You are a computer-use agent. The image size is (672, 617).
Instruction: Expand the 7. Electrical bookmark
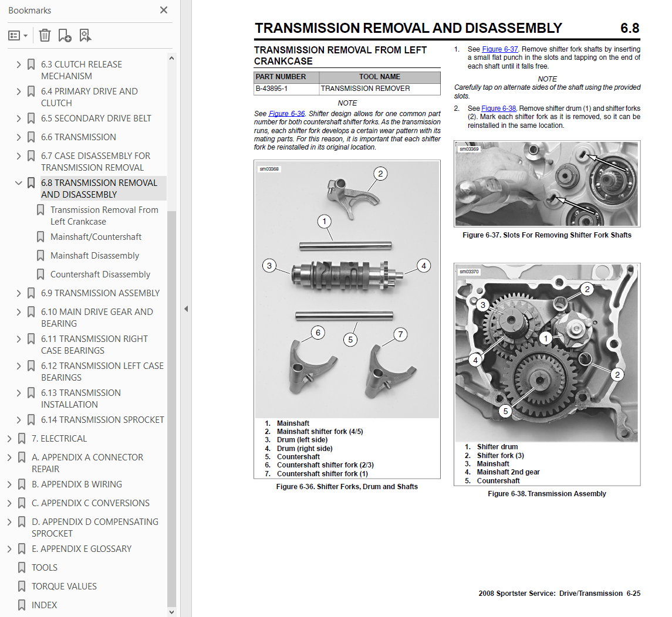9,439
